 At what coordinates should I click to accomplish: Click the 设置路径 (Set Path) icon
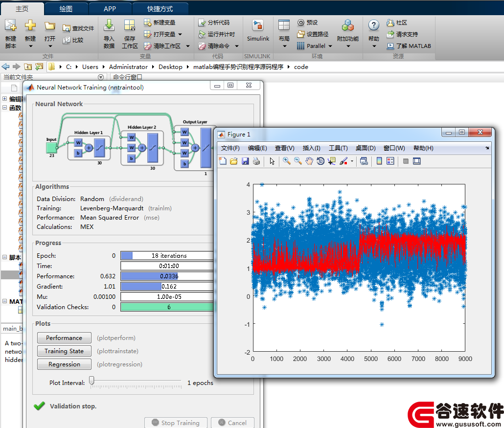click(300, 34)
